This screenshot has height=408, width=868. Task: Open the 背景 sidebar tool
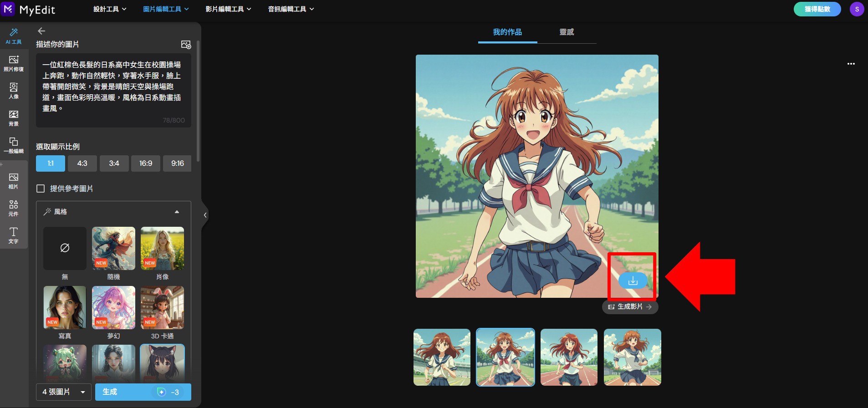pyautogui.click(x=14, y=118)
